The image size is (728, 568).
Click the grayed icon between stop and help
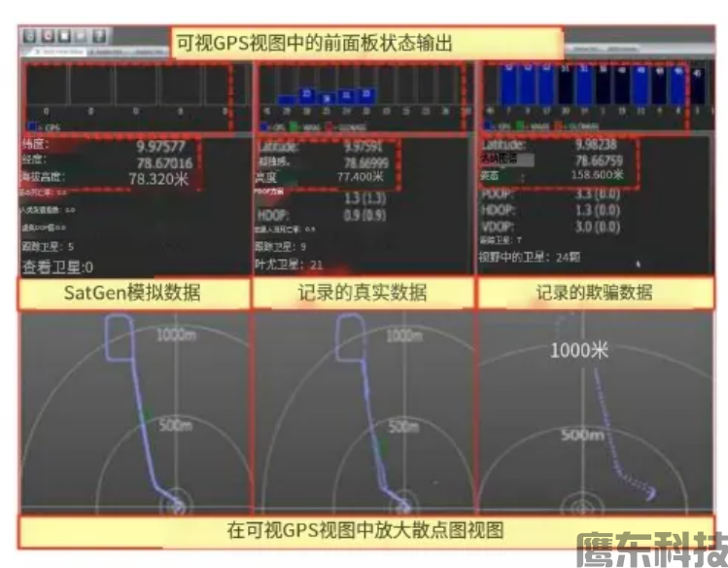coord(82,36)
